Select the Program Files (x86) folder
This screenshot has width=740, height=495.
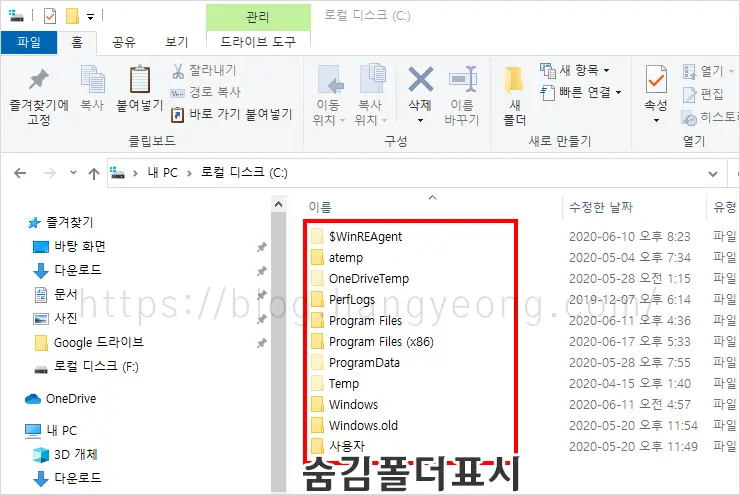pyautogui.click(x=372, y=342)
